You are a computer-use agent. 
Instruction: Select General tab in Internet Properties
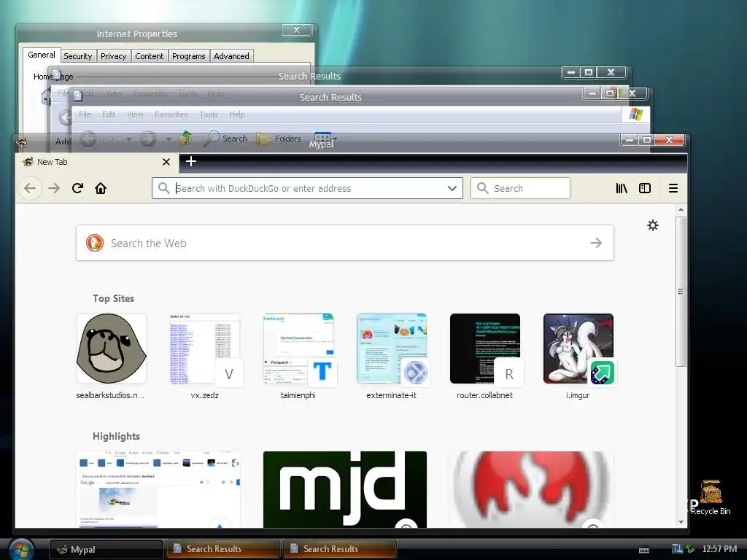42,55
